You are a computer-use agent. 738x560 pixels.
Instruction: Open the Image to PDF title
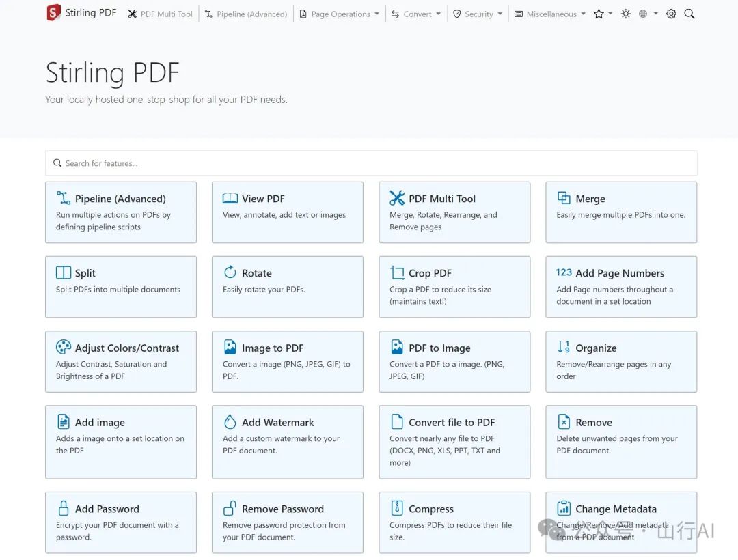click(273, 348)
